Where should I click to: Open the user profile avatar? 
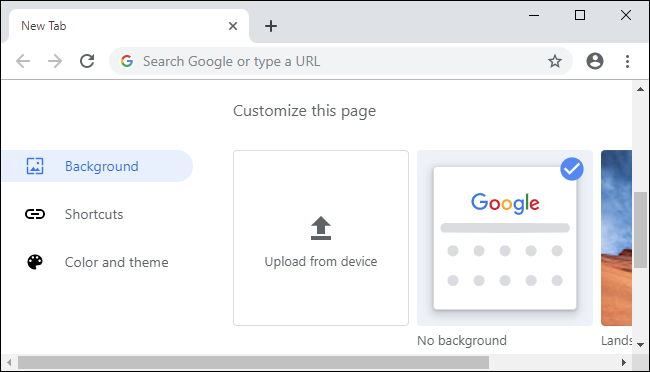[595, 61]
